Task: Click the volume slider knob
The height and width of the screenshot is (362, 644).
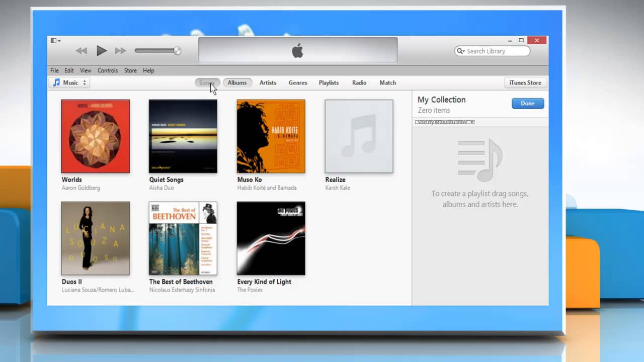Action: click(177, 51)
